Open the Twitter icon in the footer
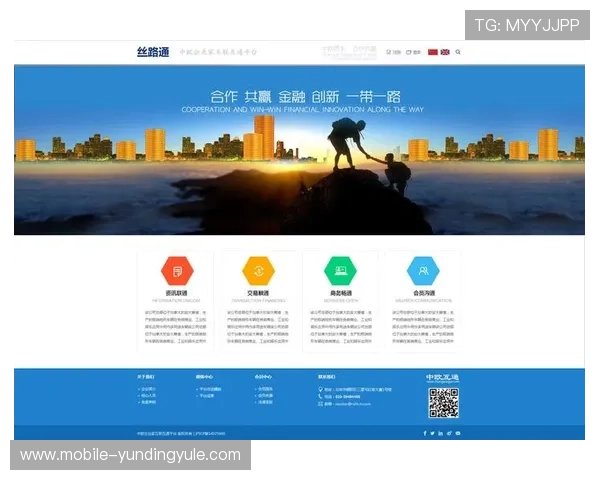 (x=432, y=433)
